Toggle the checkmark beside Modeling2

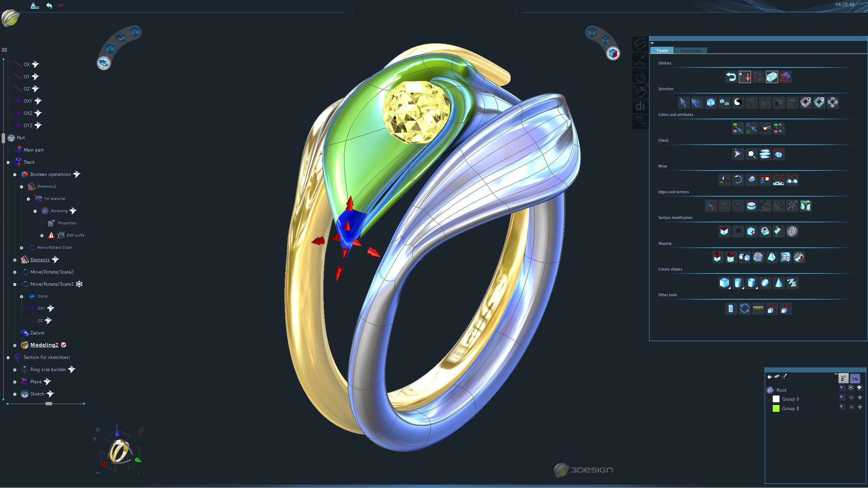coord(64,345)
